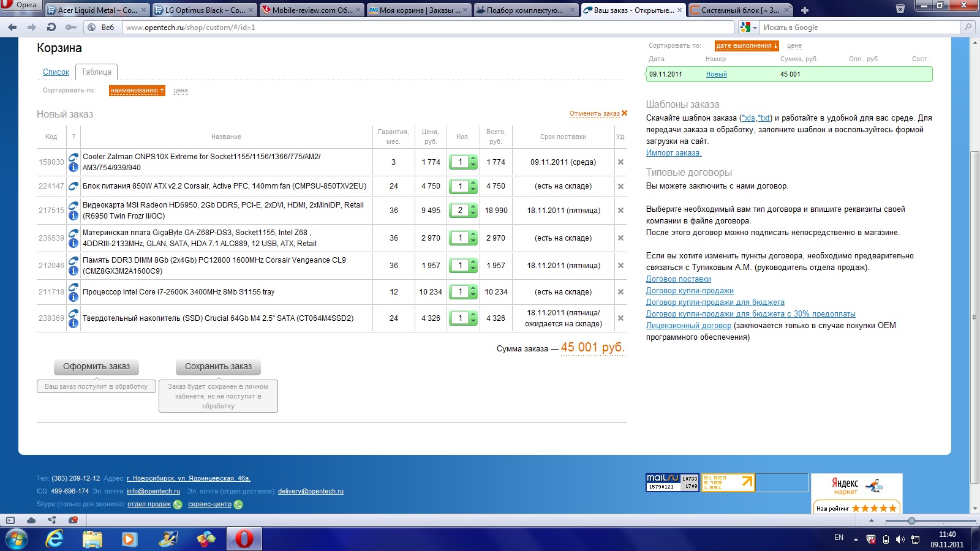Open Лицензионный договор link
Viewport: 980px width, 551px height.
point(688,325)
